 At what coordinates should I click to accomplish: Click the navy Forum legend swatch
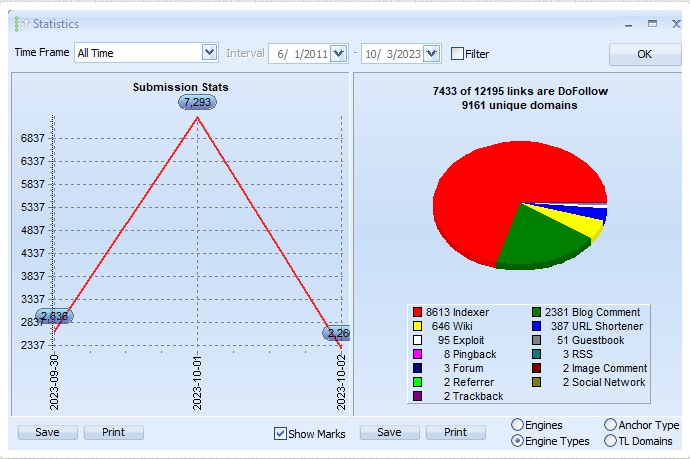pyautogui.click(x=418, y=368)
